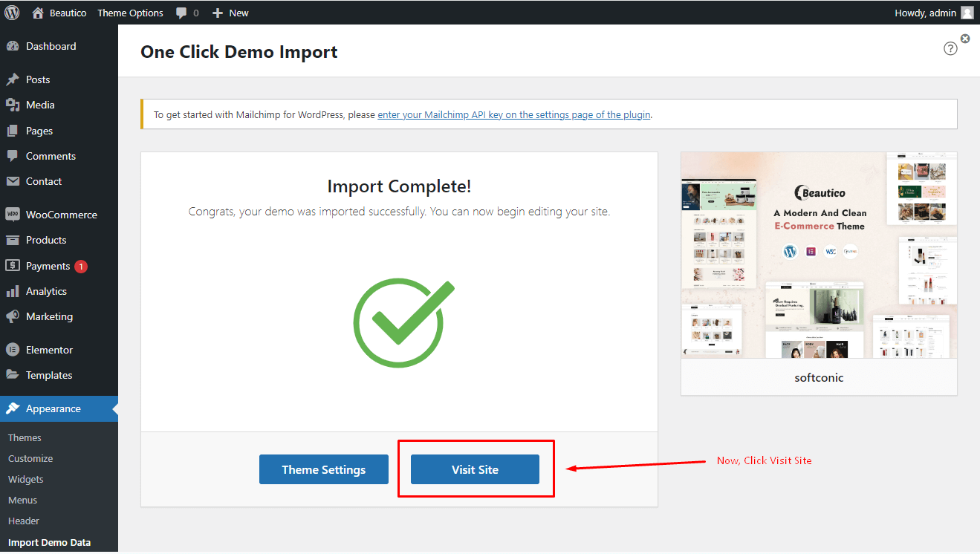This screenshot has height=554, width=980.
Task: Click the admin avatar icon
Action: pyautogui.click(x=967, y=13)
